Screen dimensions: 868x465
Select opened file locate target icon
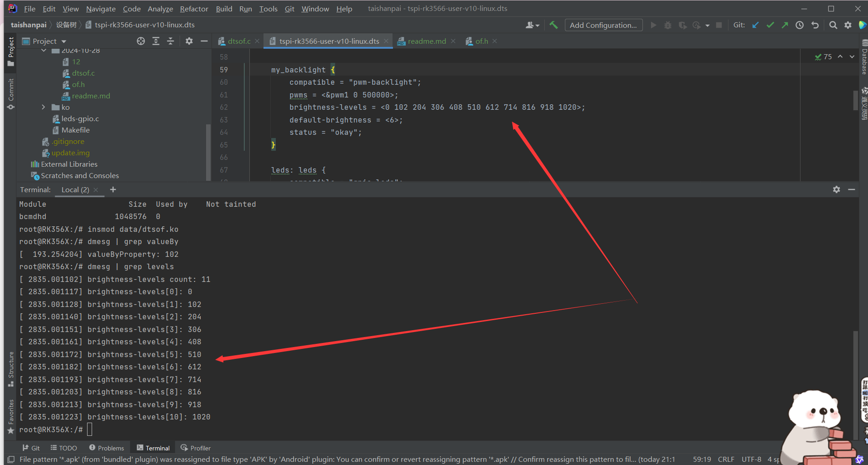click(x=141, y=41)
